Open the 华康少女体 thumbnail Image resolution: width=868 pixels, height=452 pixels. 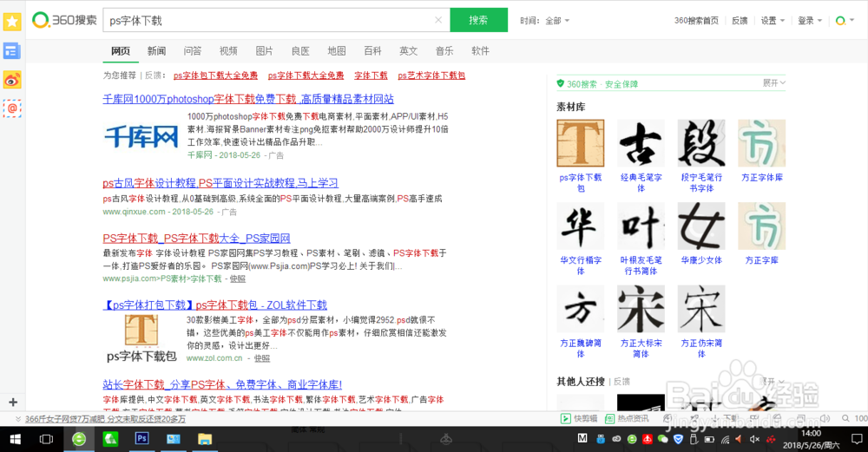(x=700, y=226)
